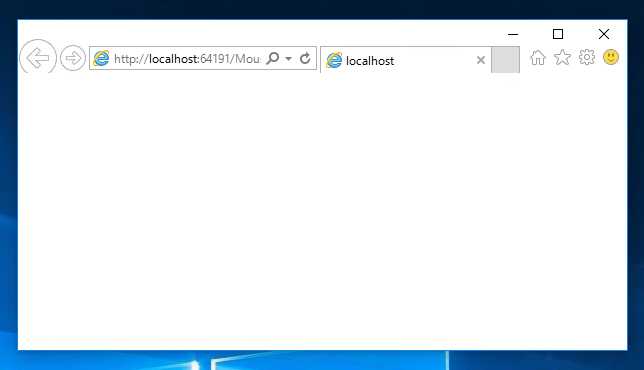Focus the address bar showing localhost:64191 URL

coord(187,59)
